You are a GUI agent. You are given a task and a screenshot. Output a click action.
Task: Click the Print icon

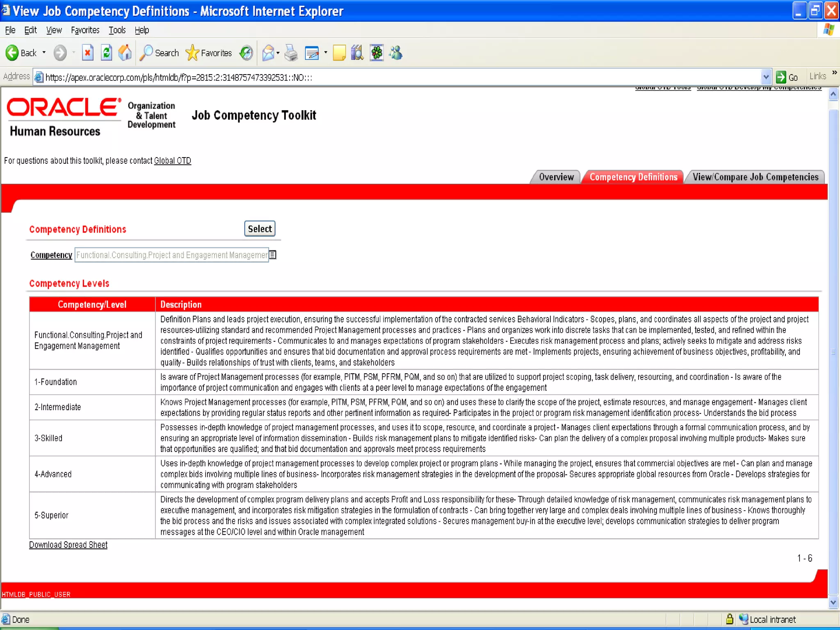point(291,53)
